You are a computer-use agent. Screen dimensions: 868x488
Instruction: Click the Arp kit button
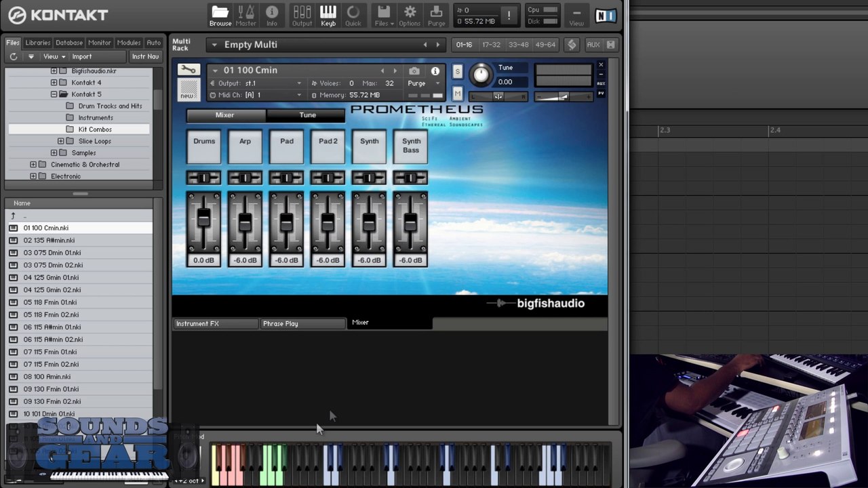(x=245, y=146)
